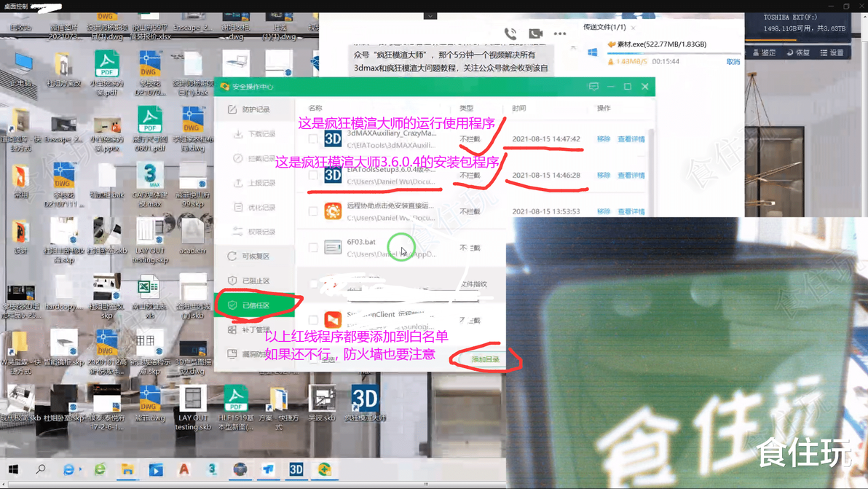
Task: Open the 防护记录 section in sidebar
Action: click(x=255, y=109)
